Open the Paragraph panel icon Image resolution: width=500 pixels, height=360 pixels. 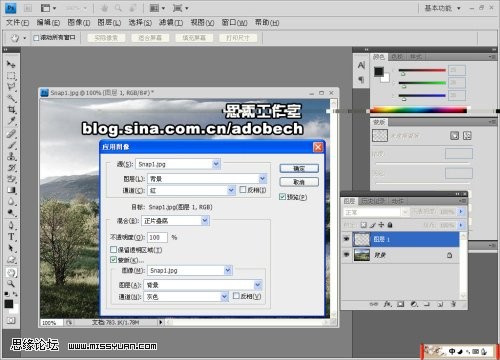click(x=361, y=80)
